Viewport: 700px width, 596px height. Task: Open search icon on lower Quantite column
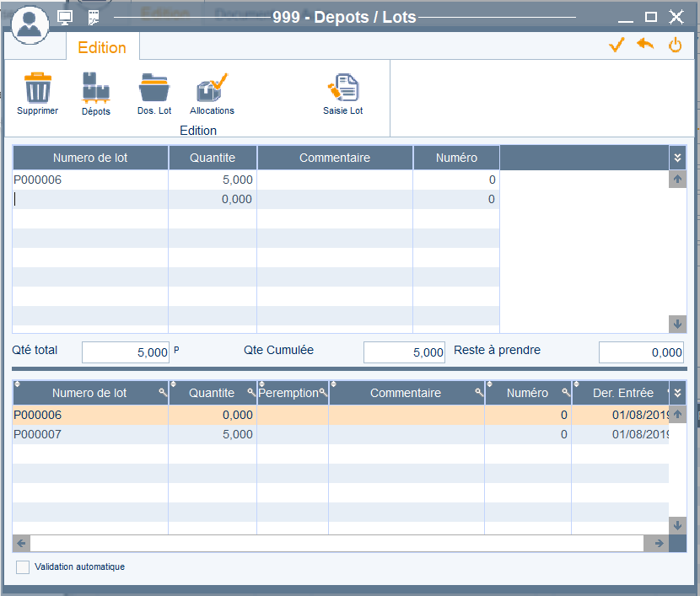pyautogui.click(x=251, y=393)
